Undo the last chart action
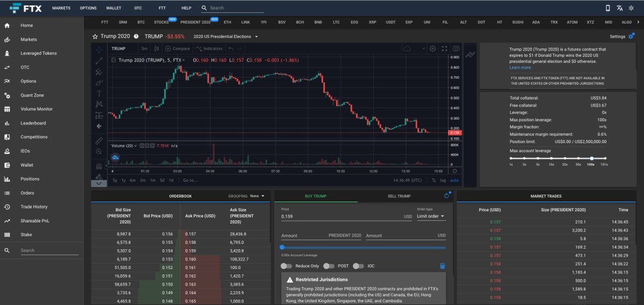The height and width of the screenshot is (305, 644). point(232,49)
